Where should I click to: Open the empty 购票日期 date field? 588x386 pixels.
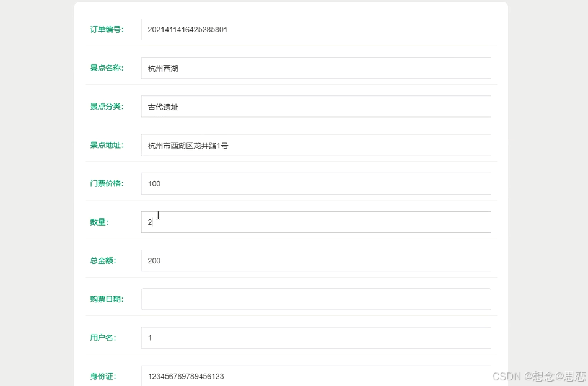tap(316, 299)
